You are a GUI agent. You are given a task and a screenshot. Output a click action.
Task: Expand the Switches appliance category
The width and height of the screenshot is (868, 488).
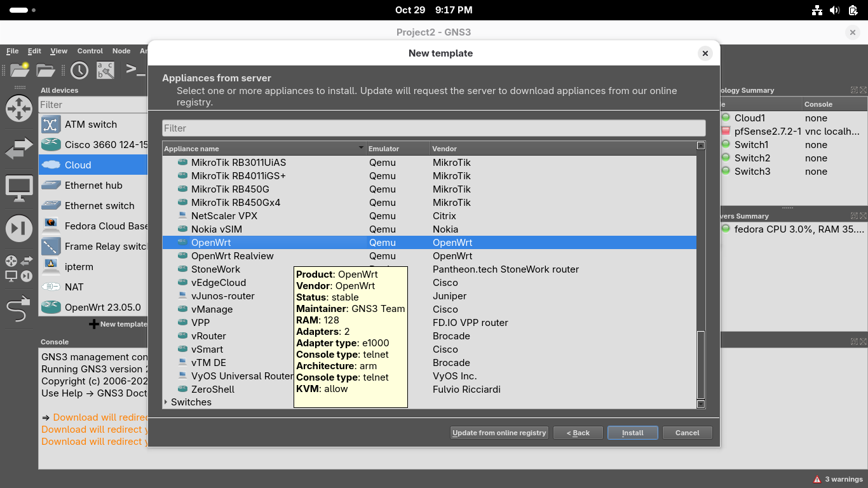pos(166,402)
